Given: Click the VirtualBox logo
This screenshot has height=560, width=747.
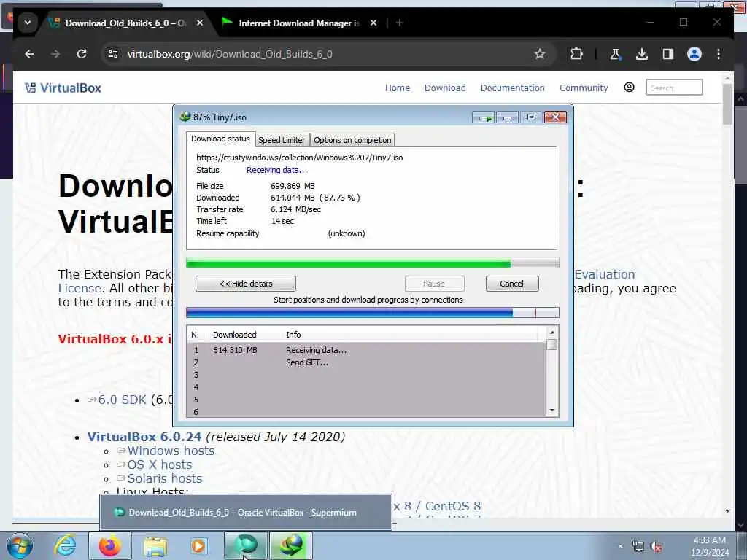Looking at the screenshot, I should 63,87.
